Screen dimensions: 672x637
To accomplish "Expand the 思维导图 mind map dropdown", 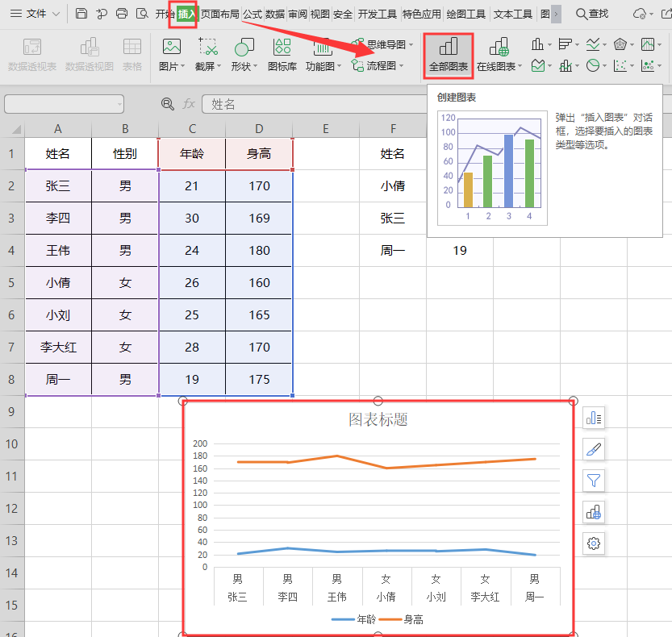I will pos(411,44).
